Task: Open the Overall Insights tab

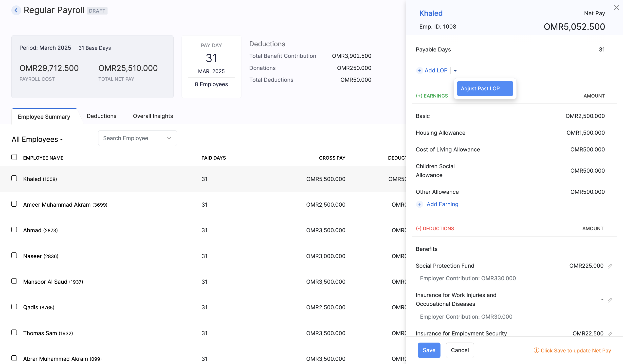Action: [x=152, y=116]
